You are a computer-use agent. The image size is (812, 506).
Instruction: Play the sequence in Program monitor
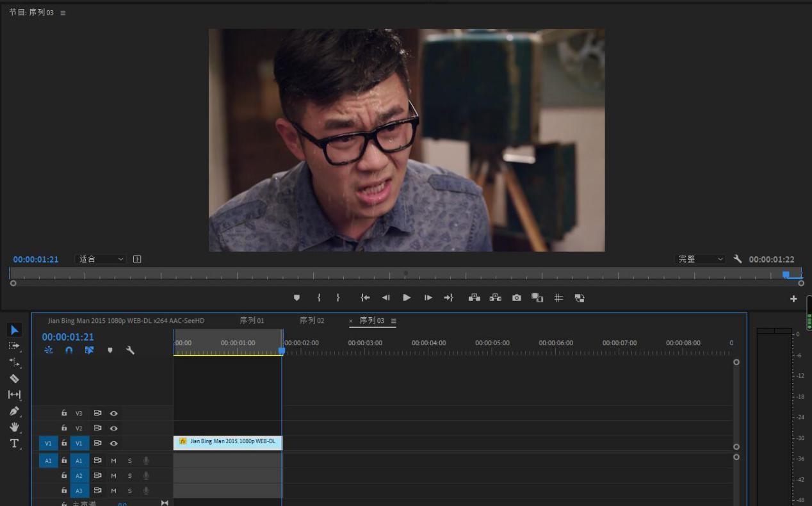coord(407,298)
